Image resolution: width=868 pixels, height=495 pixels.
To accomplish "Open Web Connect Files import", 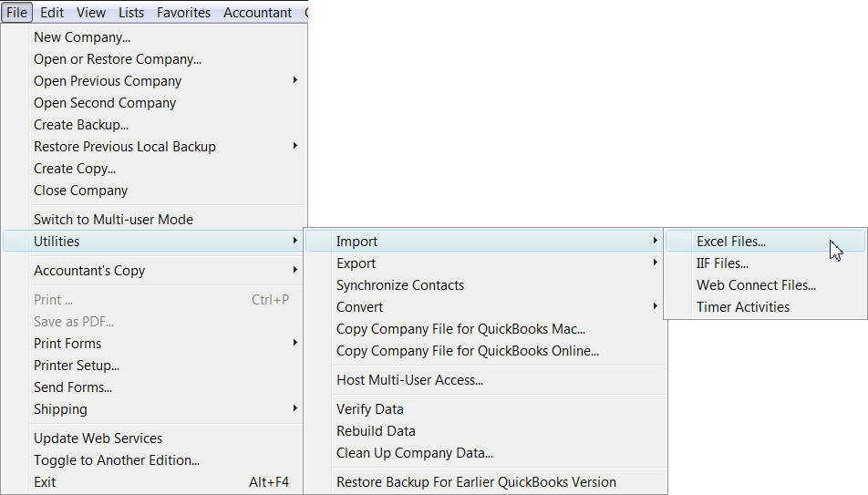I will click(x=756, y=285).
